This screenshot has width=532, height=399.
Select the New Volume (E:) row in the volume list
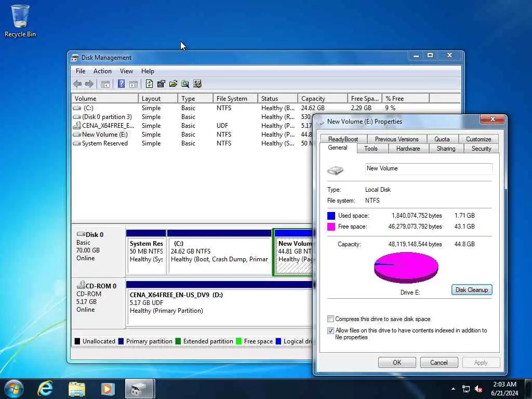click(x=192, y=135)
